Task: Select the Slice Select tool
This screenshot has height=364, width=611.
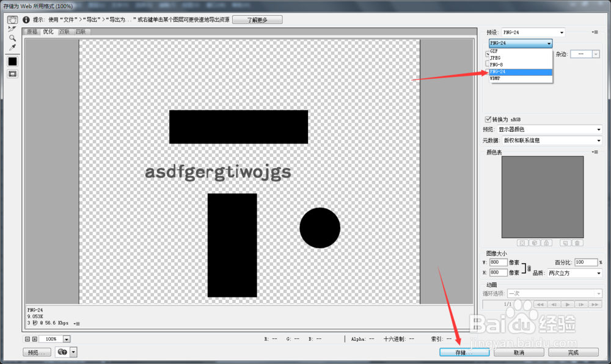Action: (x=12, y=29)
